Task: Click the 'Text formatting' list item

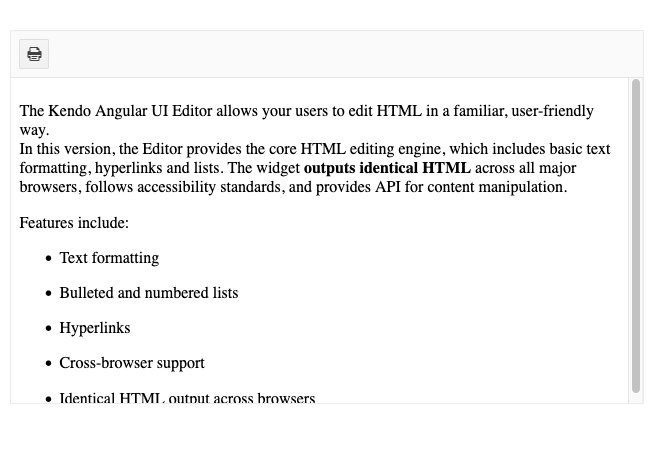Action: [x=109, y=258]
